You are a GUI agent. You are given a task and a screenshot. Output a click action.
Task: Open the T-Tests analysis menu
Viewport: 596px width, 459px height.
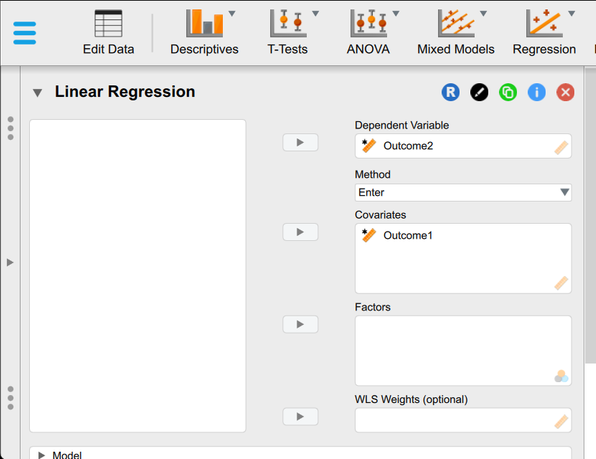pos(287,33)
